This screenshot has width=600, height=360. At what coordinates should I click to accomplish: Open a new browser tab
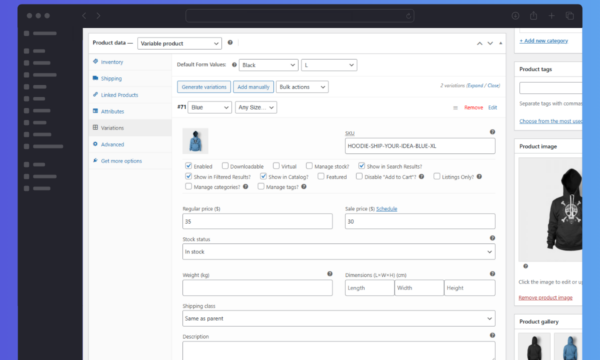point(551,16)
